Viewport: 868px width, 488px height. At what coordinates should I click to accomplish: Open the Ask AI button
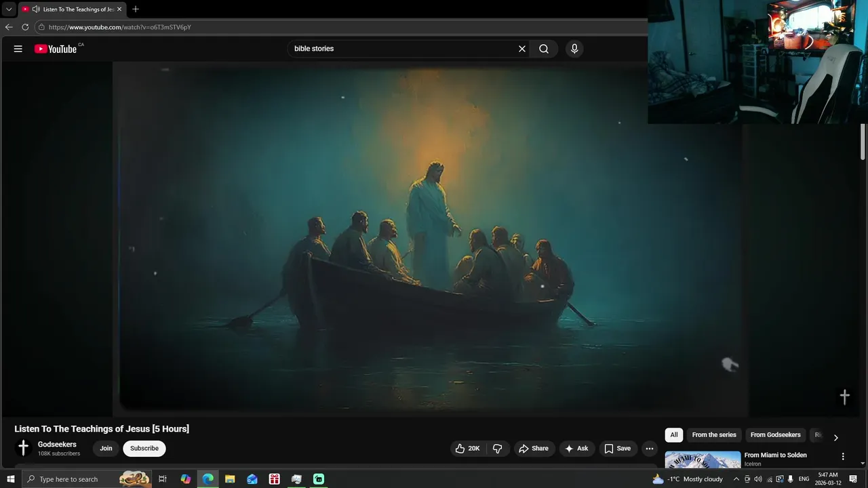click(x=576, y=449)
